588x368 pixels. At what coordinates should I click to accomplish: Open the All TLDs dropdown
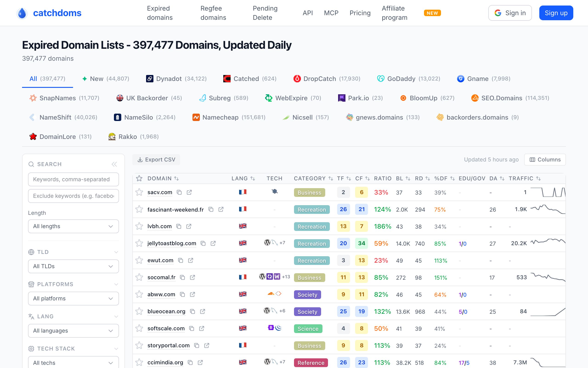(73, 266)
